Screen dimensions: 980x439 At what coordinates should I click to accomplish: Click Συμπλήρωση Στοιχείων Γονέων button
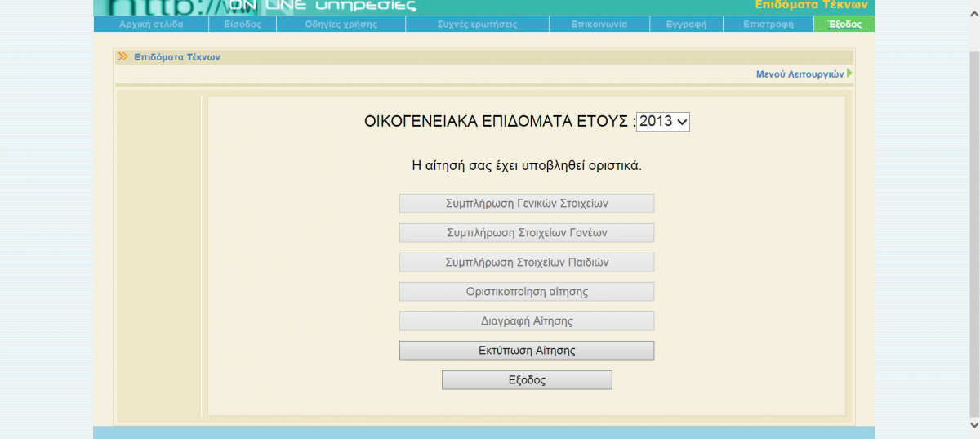tap(527, 233)
